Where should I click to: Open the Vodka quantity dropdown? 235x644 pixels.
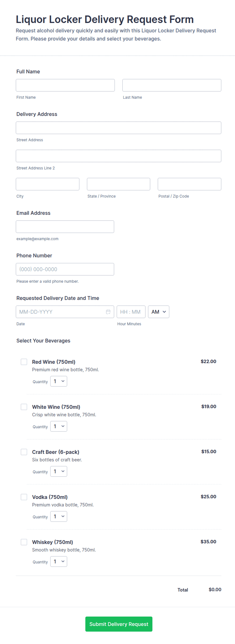[x=59, y=516]
